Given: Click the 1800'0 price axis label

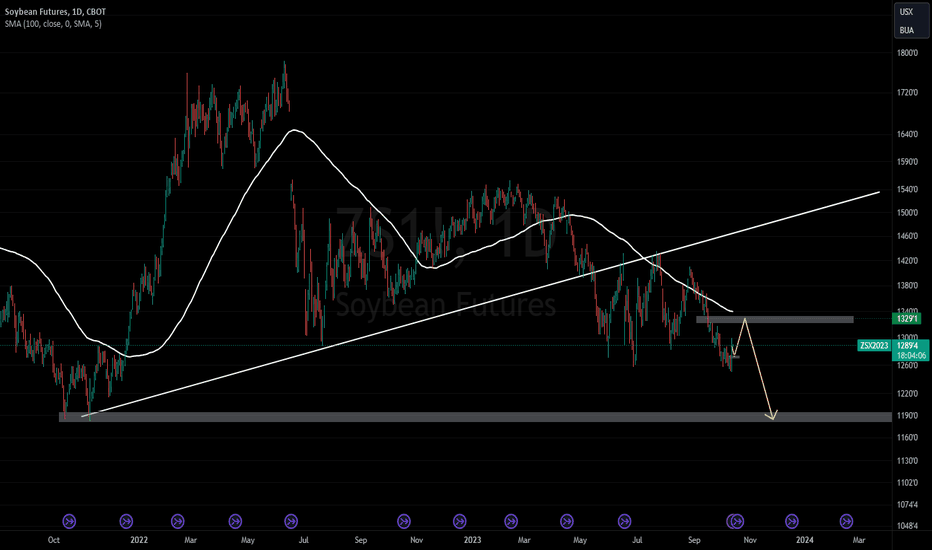Looking at the screenshot, I should click(907, 53).
